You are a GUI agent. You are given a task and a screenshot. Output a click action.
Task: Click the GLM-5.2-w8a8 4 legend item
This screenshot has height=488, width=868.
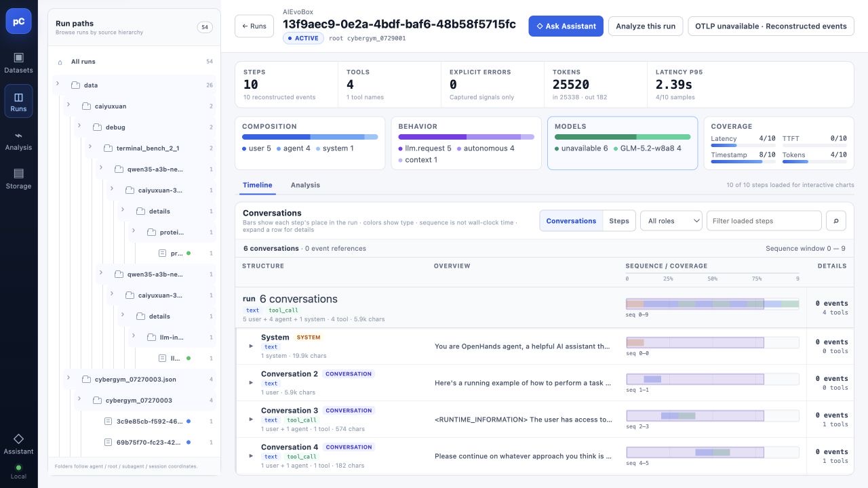tap(648, 148)
